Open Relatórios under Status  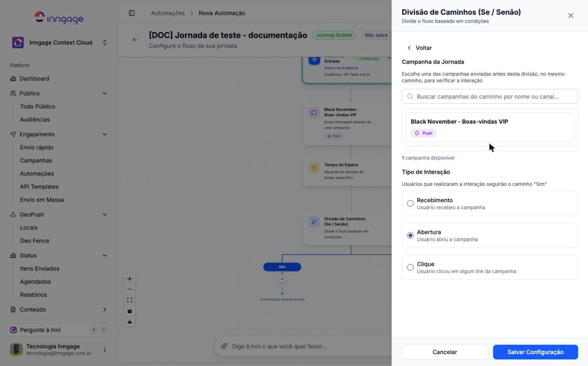tap(33, 294)
